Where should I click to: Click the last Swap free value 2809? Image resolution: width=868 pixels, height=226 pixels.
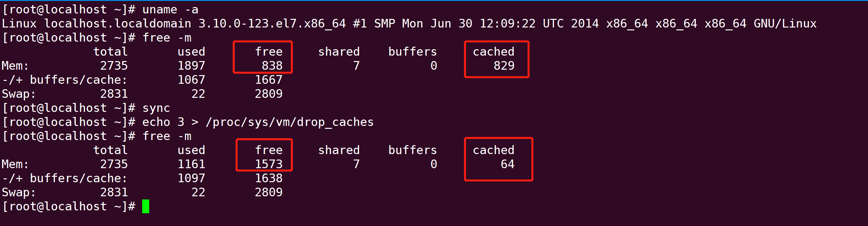click(269, 192)
